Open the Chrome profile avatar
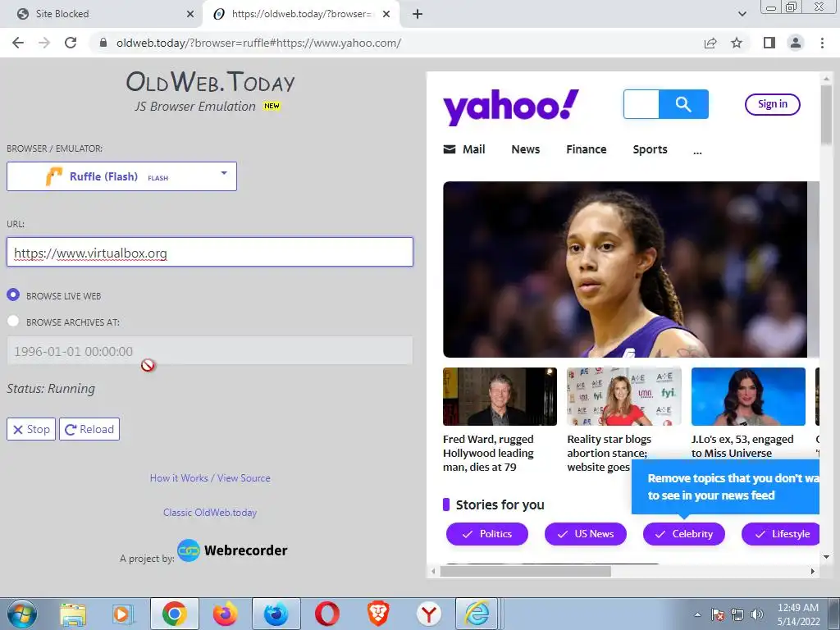 pos(796,43)
